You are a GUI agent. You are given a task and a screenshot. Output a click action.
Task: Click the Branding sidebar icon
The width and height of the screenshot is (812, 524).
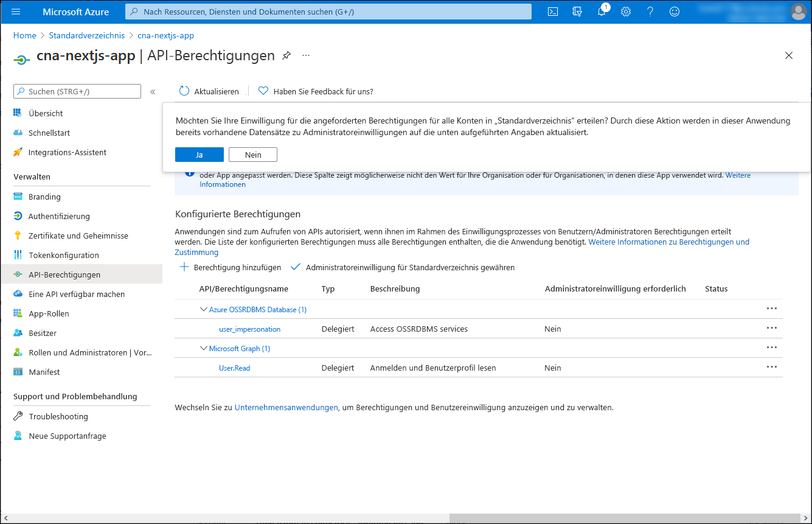click(18, 197)
